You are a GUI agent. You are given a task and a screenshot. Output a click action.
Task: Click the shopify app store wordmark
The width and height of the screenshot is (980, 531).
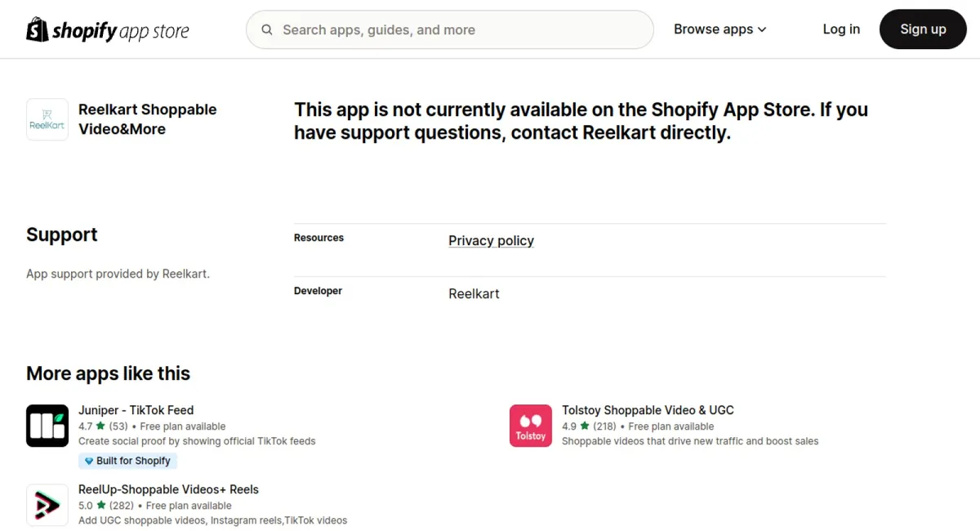(120, 31)
